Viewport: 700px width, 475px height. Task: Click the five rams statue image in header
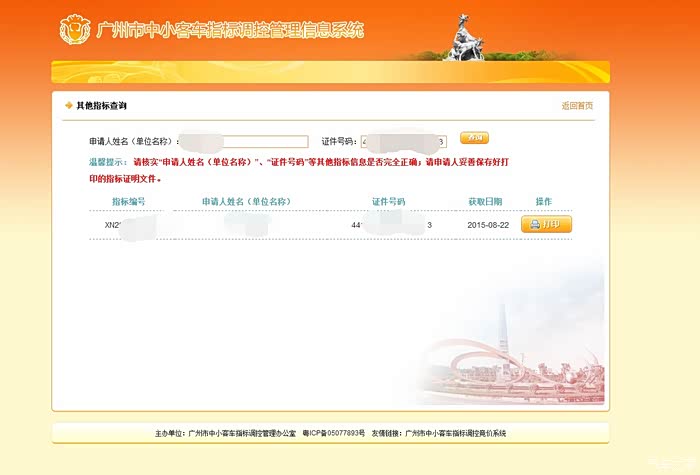pos(465,38)
